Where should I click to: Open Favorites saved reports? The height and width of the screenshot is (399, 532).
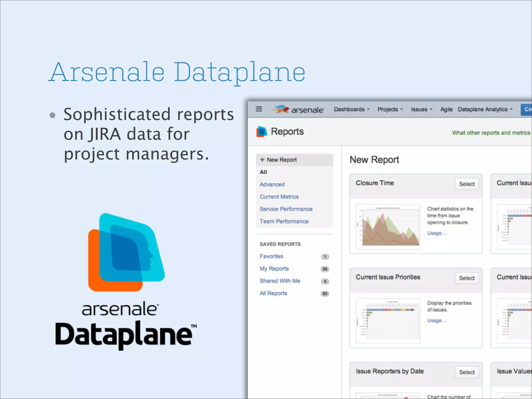271,256
